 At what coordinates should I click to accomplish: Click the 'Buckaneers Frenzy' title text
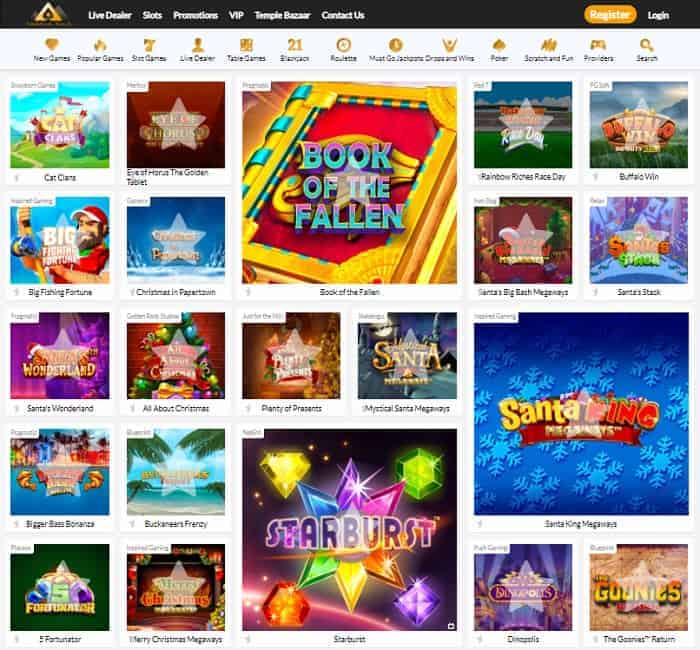176,524
